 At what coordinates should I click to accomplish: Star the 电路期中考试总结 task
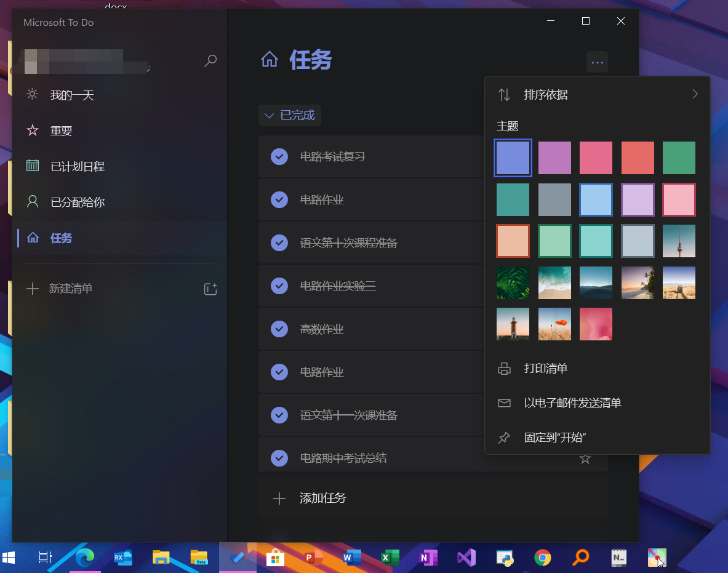(585, 459)
